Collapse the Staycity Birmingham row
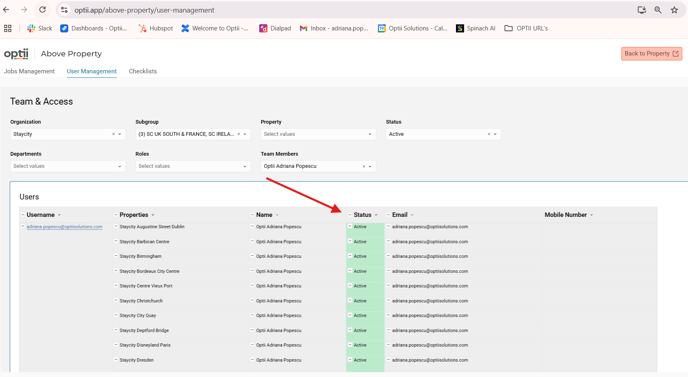 (x=116, y=256)
